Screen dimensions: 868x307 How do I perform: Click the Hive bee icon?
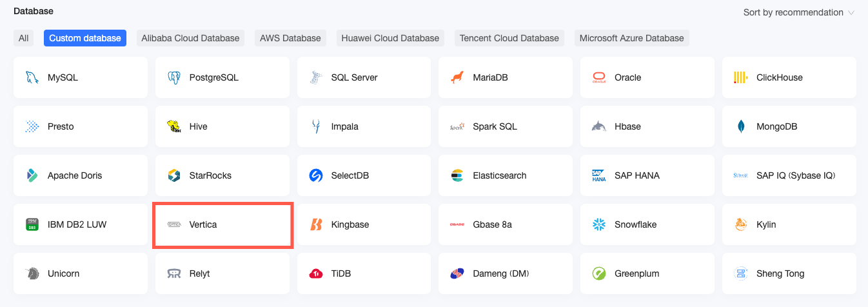coord(173,126)
